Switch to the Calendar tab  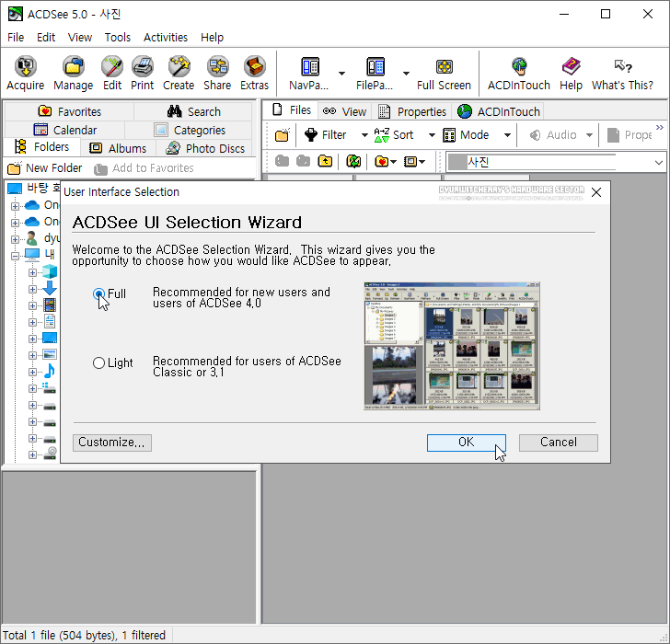point(65,130)
